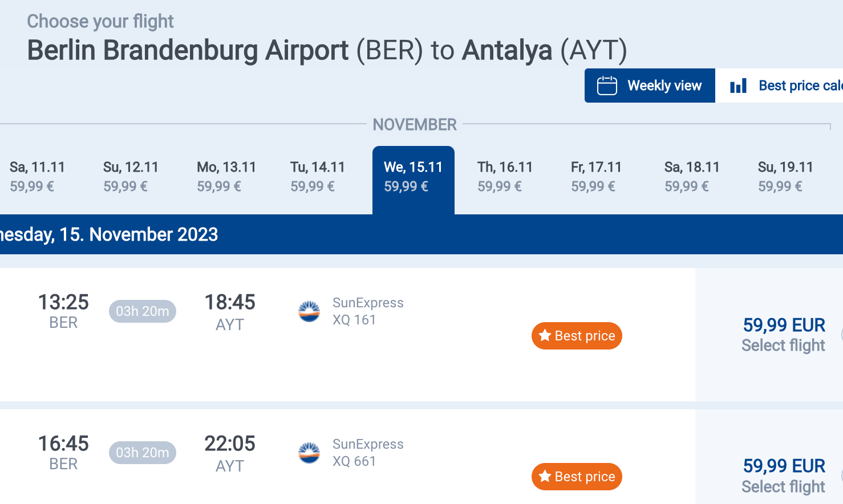This screenshot has height=504, width=843.
Task: Click star icon on second Best price badge
Action: click(x=545, y=476)
